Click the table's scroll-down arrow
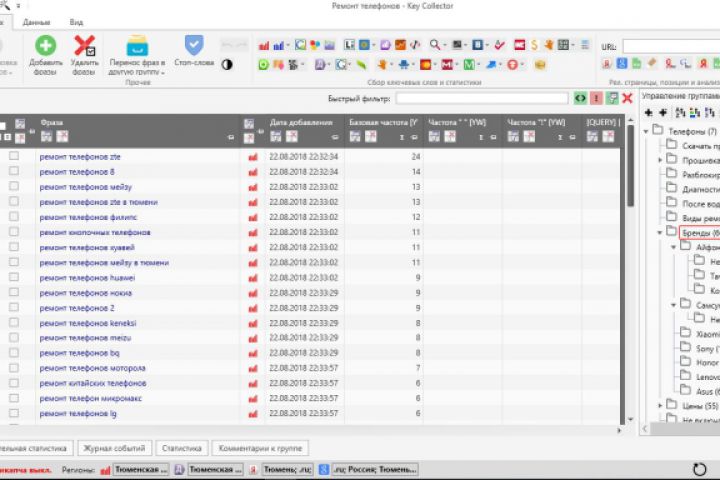 tap(630, 419)
